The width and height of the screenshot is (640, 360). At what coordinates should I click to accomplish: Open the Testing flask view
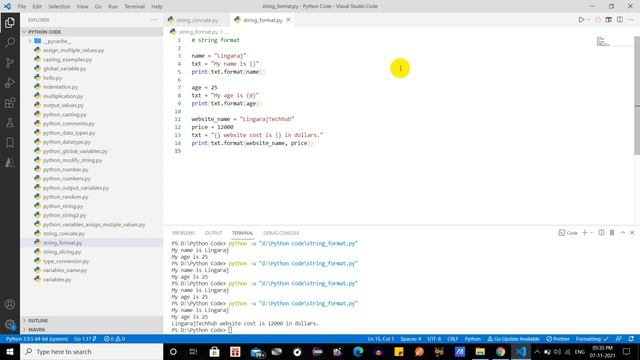coord(10,122)
